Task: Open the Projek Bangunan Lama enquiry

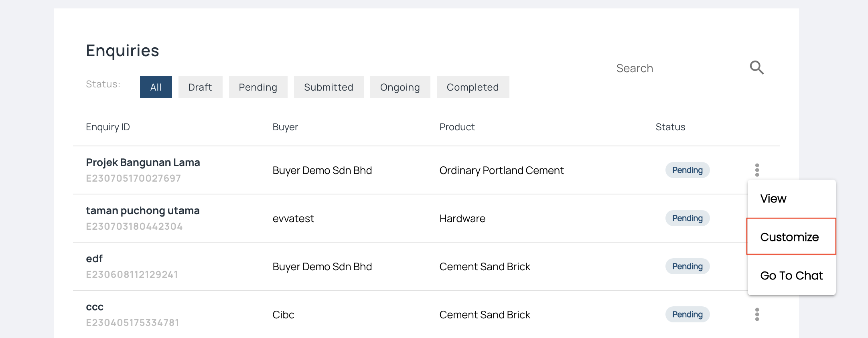Action: (x=143, y=162)
